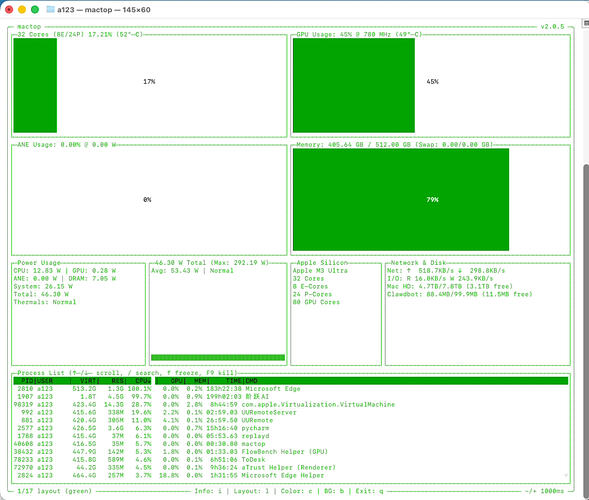The image size is (589, 500).
Task: Click the "Color: c" footer hint
Action: point(296,491)
